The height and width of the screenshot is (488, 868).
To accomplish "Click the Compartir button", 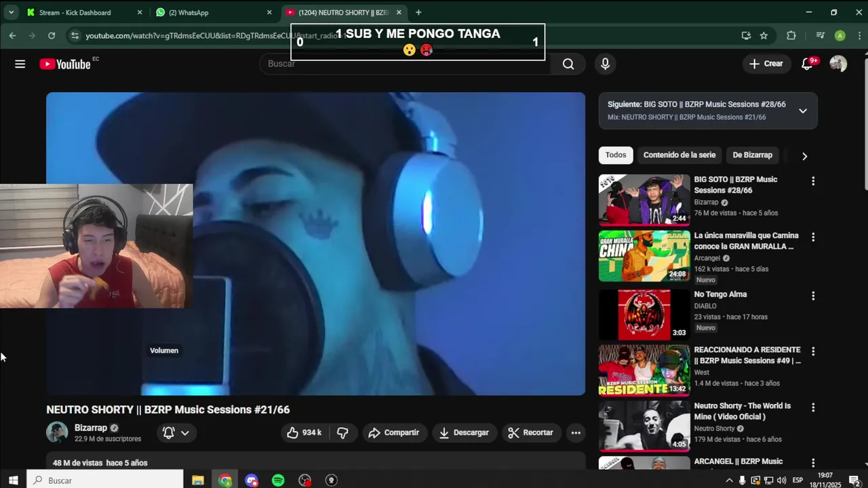I will (x=394, y=432).
